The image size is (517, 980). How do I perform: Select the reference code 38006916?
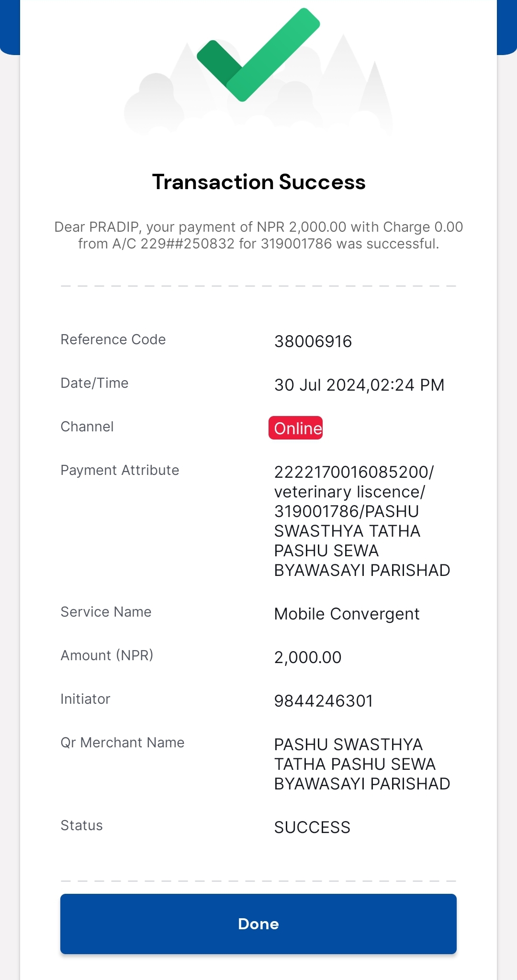click(313, 341)
